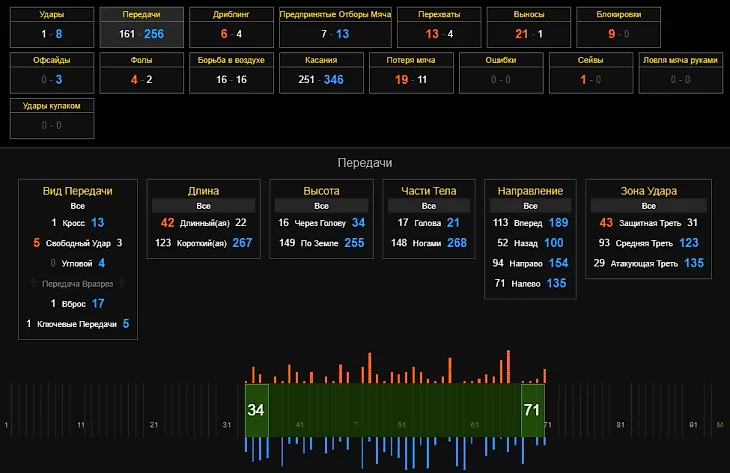
Task: Open the Дриблинг stat tile
Action: point(232,26)
